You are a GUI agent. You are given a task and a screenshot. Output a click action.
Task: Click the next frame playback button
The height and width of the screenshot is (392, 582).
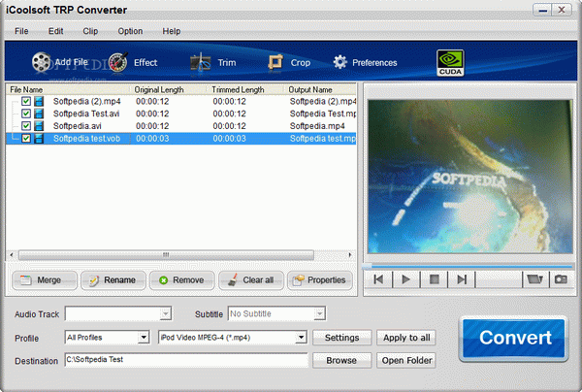click(462, 279)
